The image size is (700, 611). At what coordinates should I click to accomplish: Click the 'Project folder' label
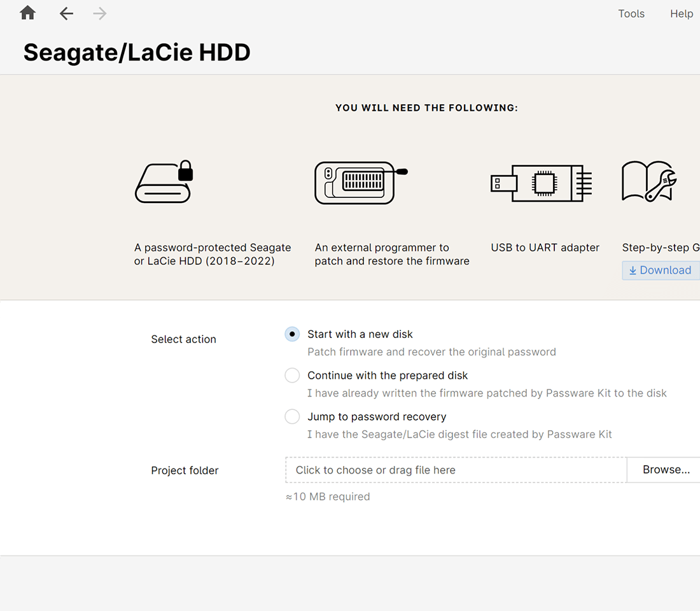(x=185, y=470)
